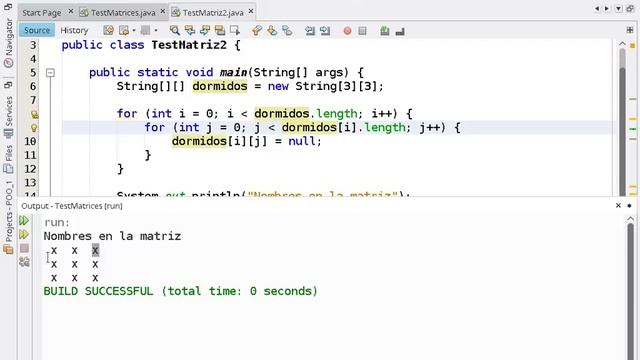
Task: Click the Output scrollbar up arrow
Action: click(630, 219)
